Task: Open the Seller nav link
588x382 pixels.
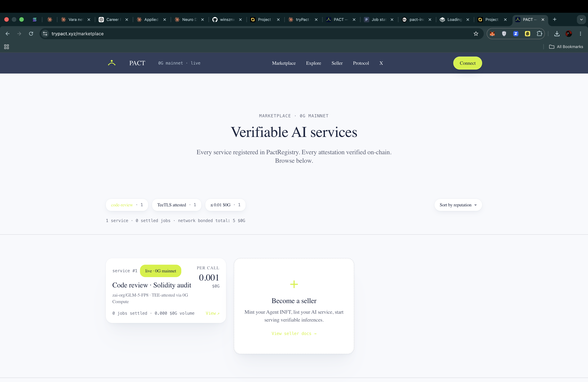Action: point(337,63)
